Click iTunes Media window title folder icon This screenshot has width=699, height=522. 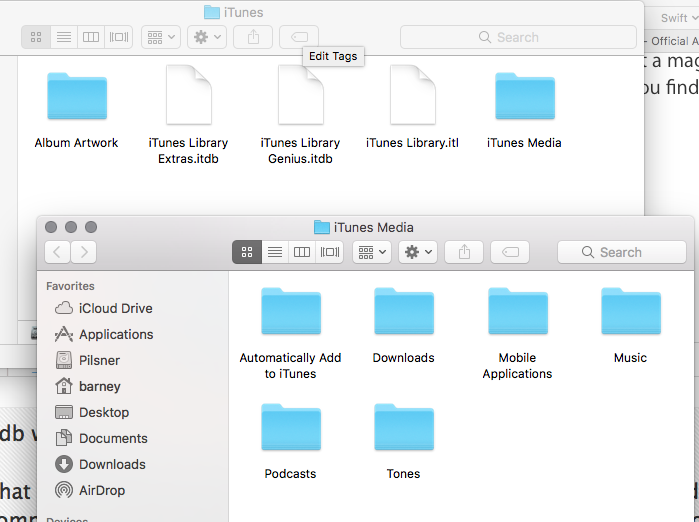322,227
